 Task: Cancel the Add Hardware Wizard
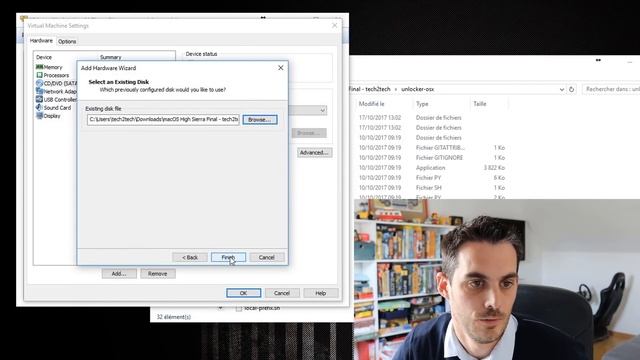click(267, 257)
